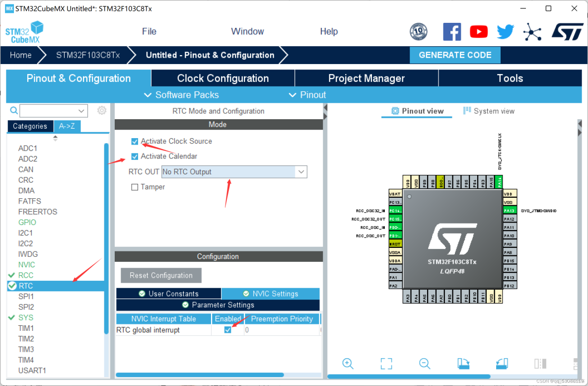Go to the Home breadcrumb
Viewport: 588px width, 386px height.
click(21, 55)
